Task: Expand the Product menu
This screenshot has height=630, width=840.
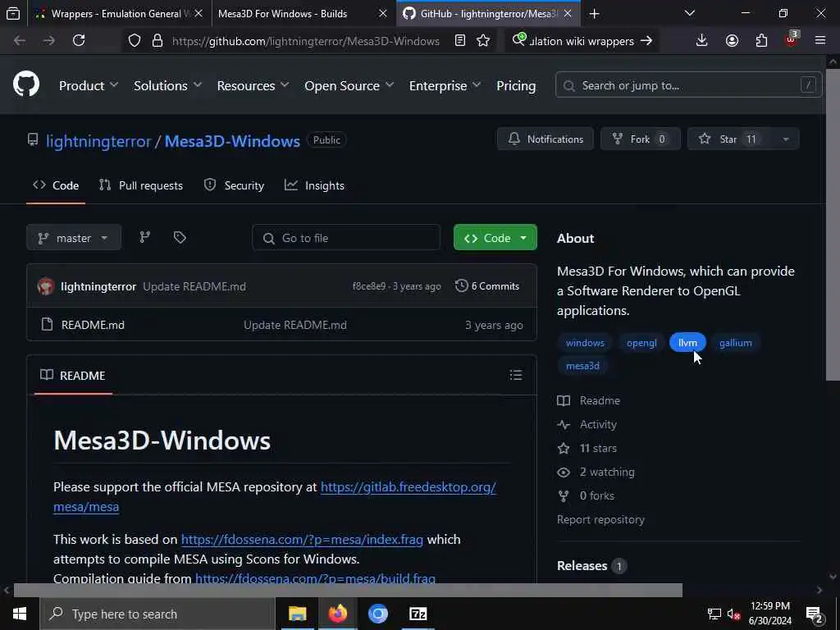Action: pyautogui.click(x=89, y=85)
